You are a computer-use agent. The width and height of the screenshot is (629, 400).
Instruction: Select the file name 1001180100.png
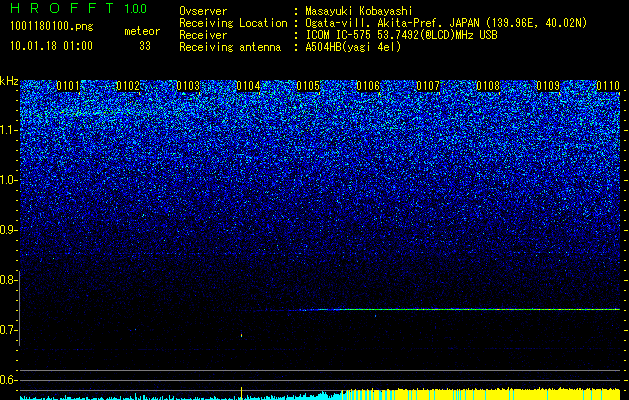pos(52,27)
